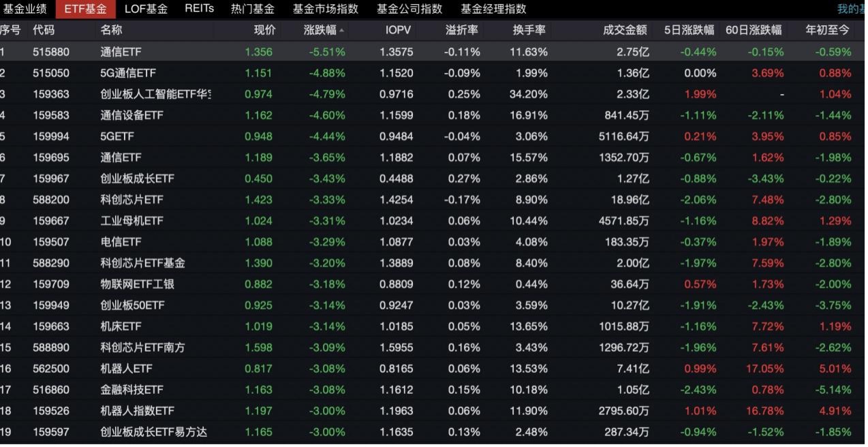Go to the 热门基金 tab
Screen dimensions: 868x447
tap(253, 9)
